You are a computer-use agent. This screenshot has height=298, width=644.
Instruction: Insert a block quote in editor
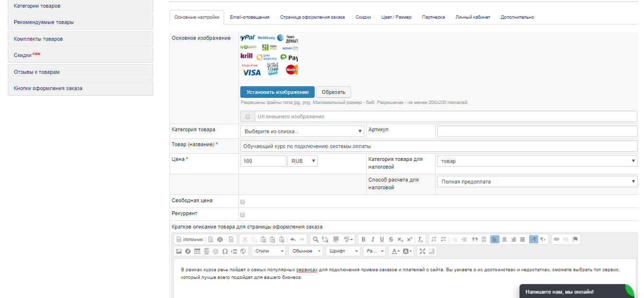[x=475, y=240]
